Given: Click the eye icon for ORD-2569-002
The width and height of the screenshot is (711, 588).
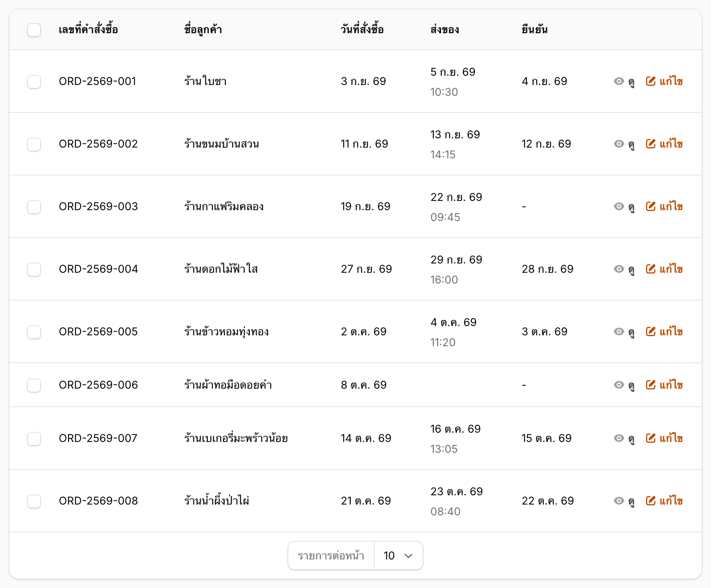Looking at the screenshot, I should 619,144.
